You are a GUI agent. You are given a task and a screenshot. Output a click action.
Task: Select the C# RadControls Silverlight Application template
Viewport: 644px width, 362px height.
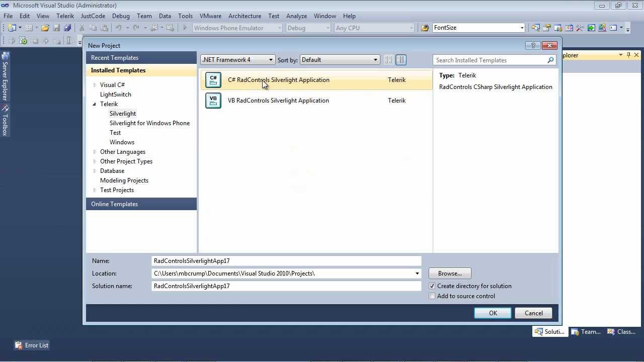(316, 80)
